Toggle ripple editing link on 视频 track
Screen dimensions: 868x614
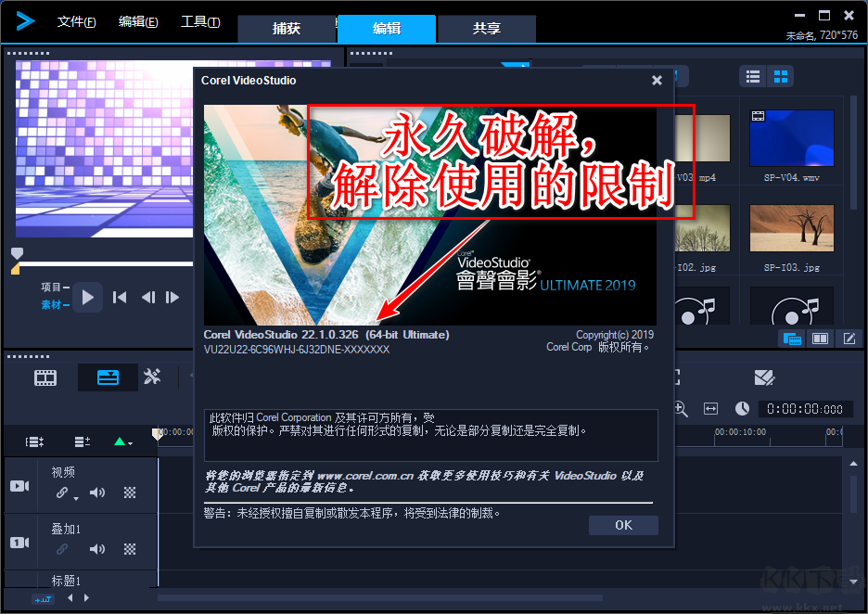point(62,492)
